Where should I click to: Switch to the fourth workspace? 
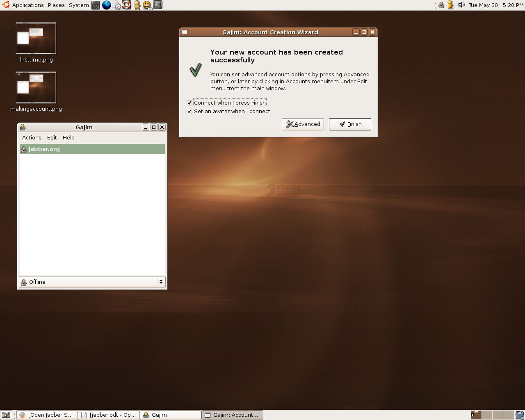tap(508, 415)
